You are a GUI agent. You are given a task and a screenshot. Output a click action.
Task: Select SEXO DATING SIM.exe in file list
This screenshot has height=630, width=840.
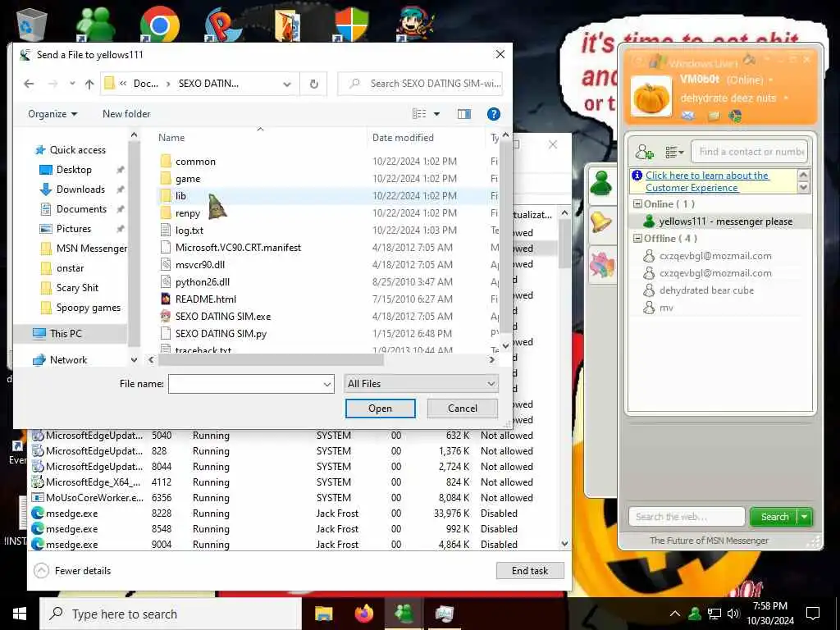point(223,317)
